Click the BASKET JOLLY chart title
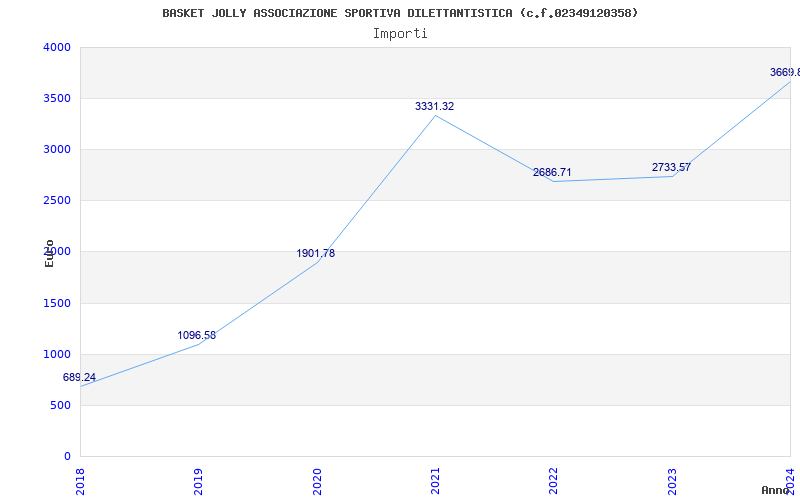 coord(400,13)
